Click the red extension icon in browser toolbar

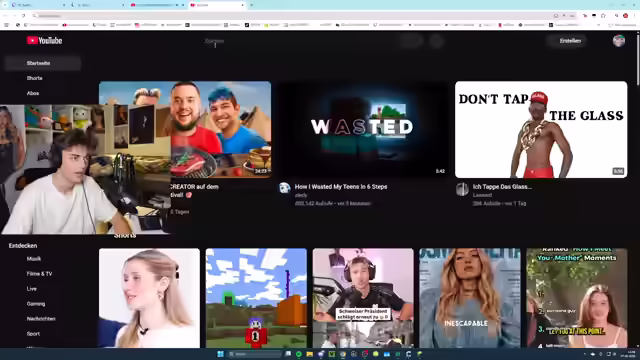(625, 16)
